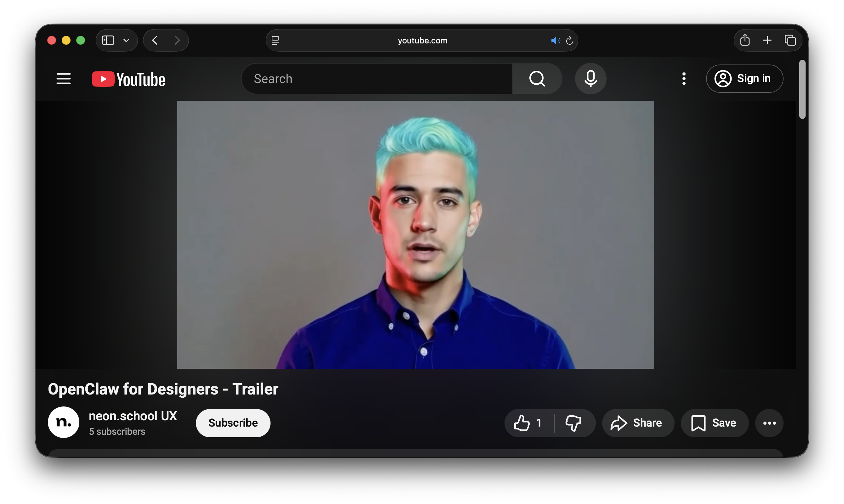Share the OpenClaw trailer video
844x504 pixels.
[638, 423]
